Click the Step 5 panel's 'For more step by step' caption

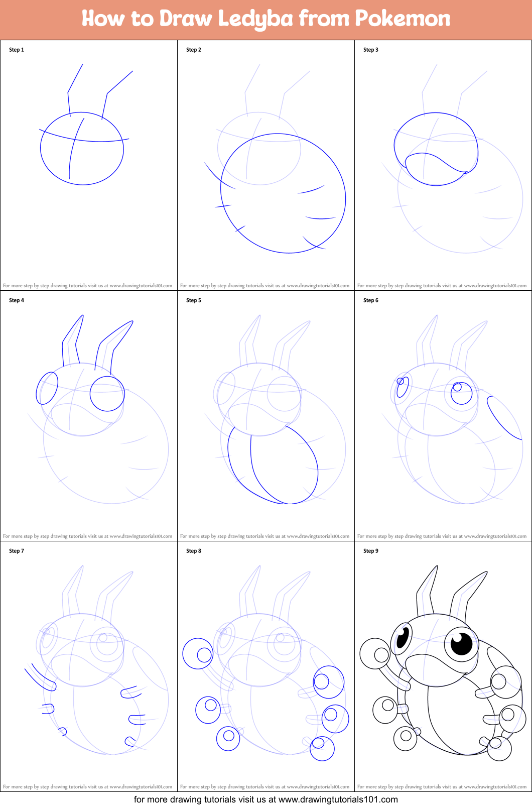265,536
